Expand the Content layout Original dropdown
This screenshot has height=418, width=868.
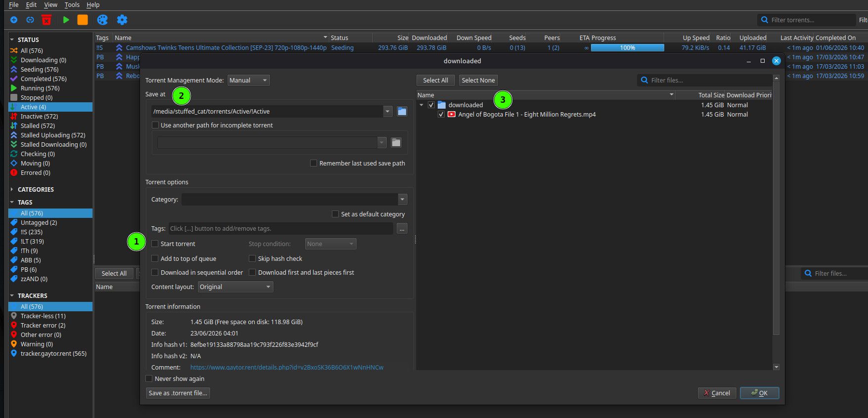pos(235,287)
